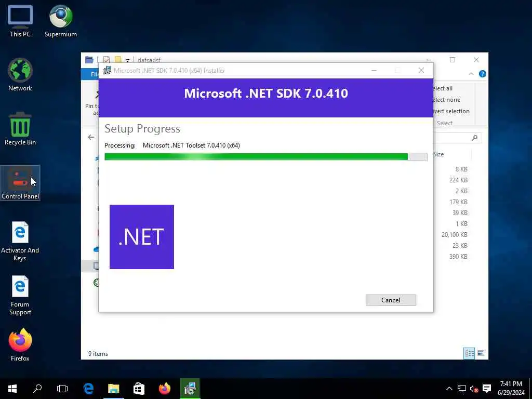Switch Explorer to details view

[469, 353]
